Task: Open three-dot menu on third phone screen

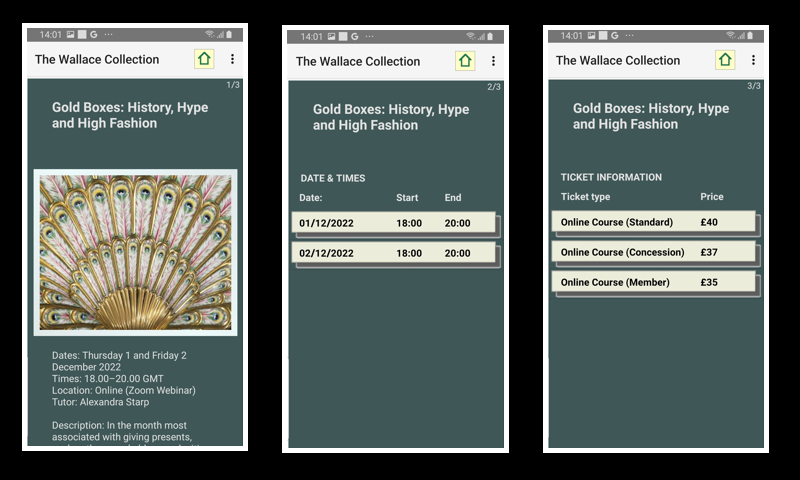Action: coord(753,60)
